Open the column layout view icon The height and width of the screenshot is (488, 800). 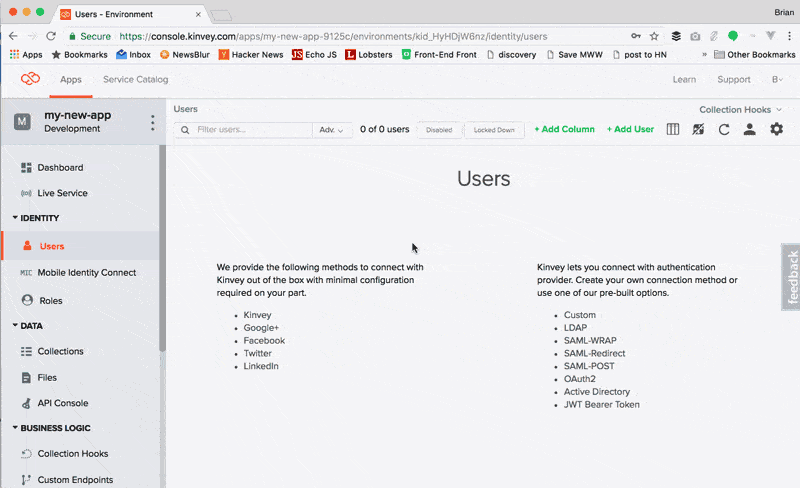point(673,129)
